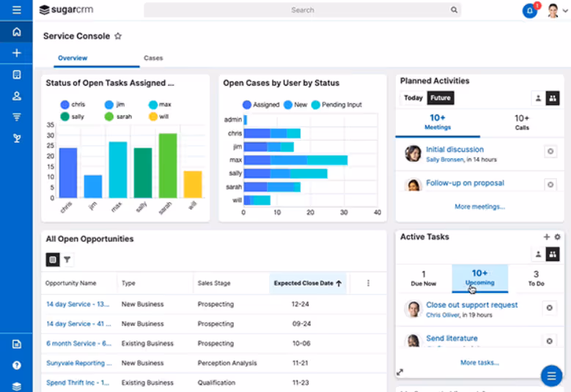Click the will yellow legend swatch
Viewport: 571px width, 392px height.
click(x=153, y=117)
